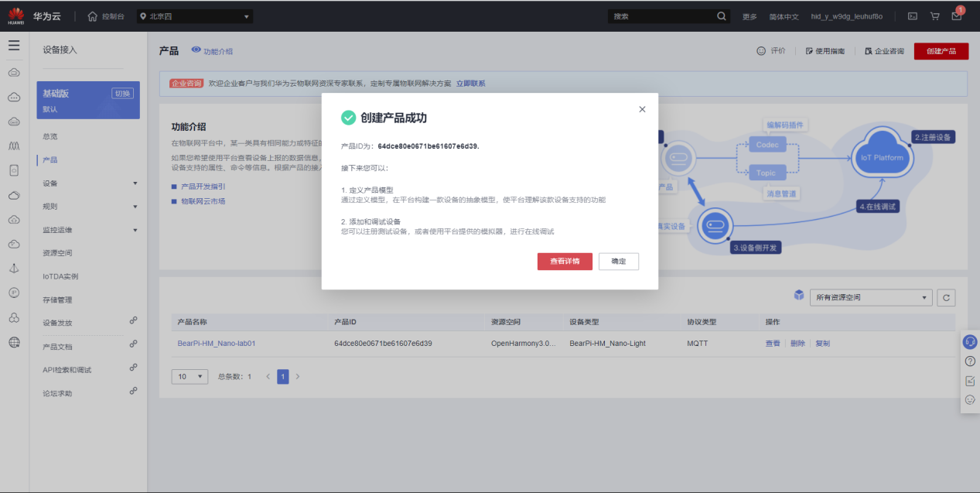Click the sailboat icon in left rail
The image size is (980, 493).
pos(14,268)
